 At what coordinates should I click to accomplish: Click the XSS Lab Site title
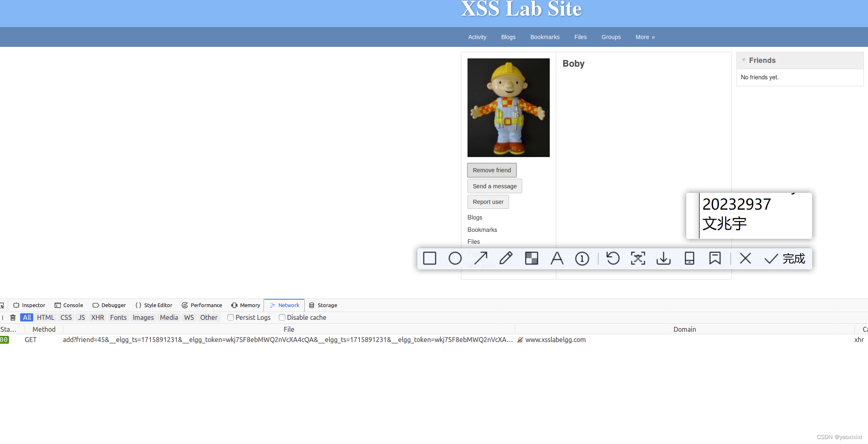tap(521, 9)
